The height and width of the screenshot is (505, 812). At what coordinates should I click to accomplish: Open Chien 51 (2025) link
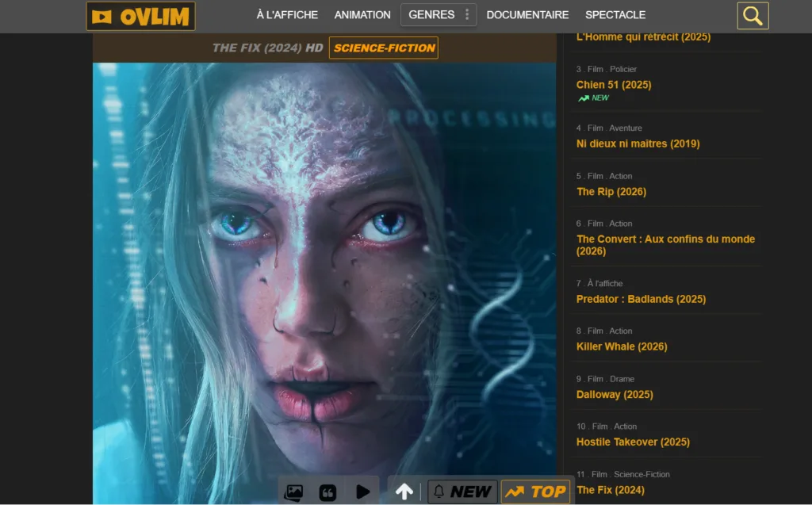[614, 85]
